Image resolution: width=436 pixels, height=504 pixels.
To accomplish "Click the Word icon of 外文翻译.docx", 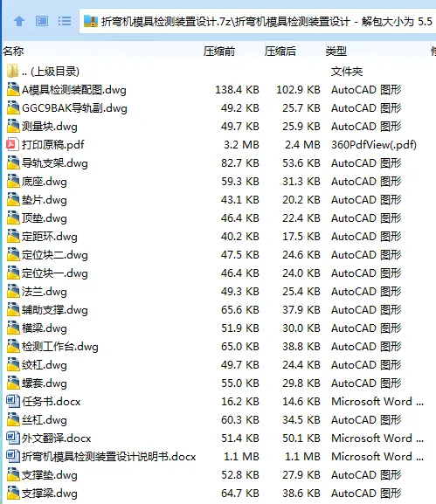I will pyautogui.click(x=13, y=438).
